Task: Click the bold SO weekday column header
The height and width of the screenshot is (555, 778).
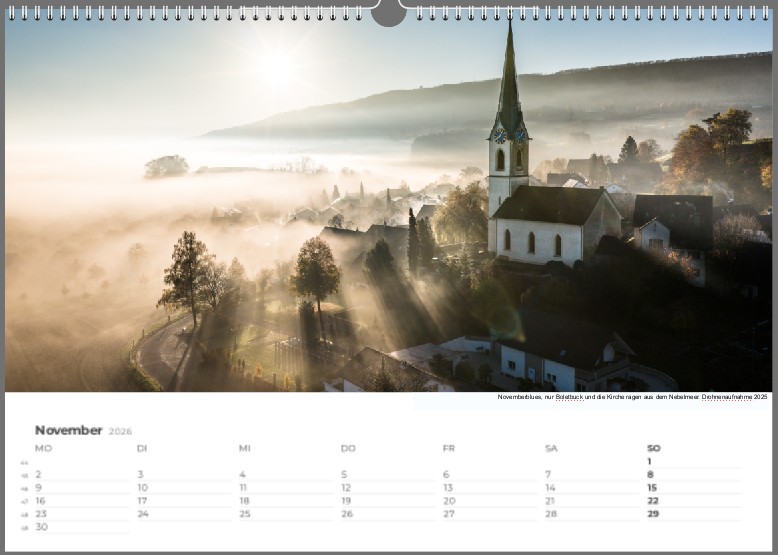Action: [x=653, y=448]
